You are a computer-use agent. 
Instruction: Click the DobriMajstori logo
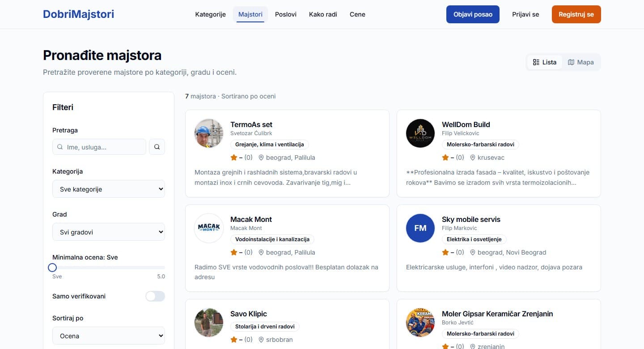point(78,14)
